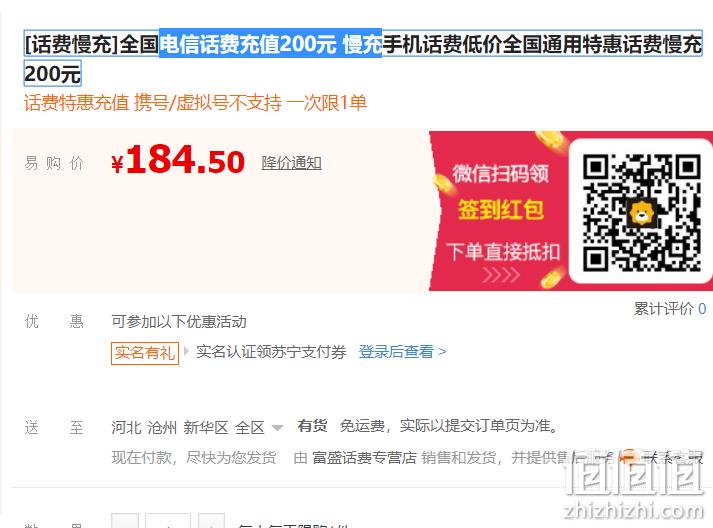Click the arrow chevrons under 下单直接抵扣
The height and width of the screenshot is (528, 713).
click(x=501, y=275)
